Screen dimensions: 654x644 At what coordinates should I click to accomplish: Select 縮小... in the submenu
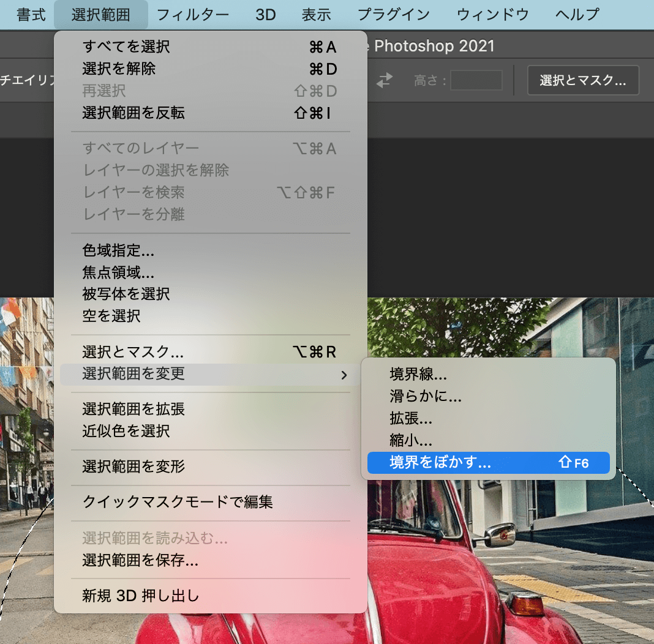(489, 440)
